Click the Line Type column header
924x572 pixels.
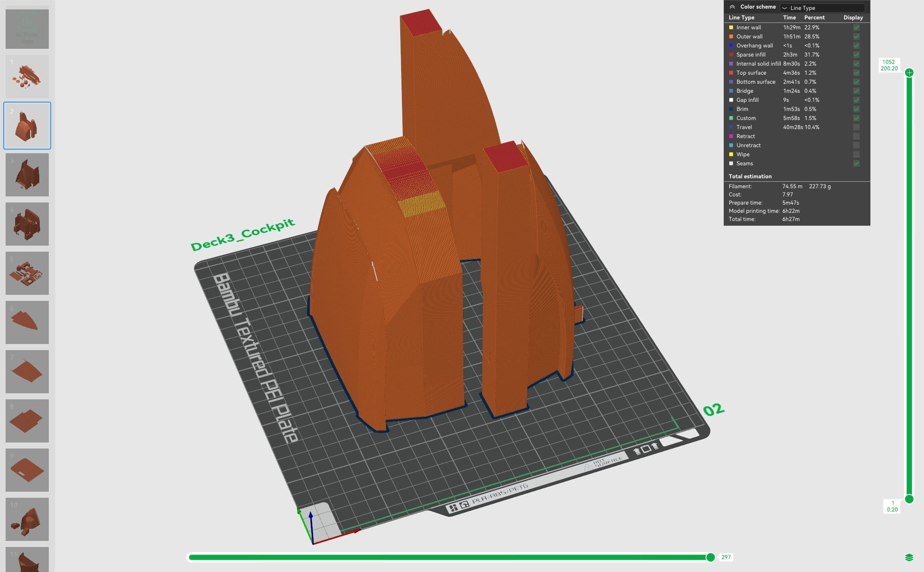pyautogui.click(x=741, y=18)
